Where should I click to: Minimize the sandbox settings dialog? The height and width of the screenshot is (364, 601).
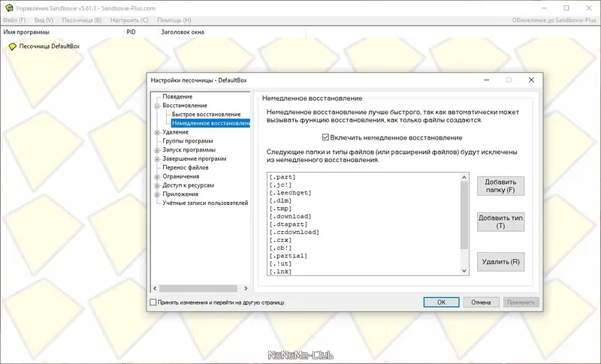pyautogui.click(x=486, y=80)
